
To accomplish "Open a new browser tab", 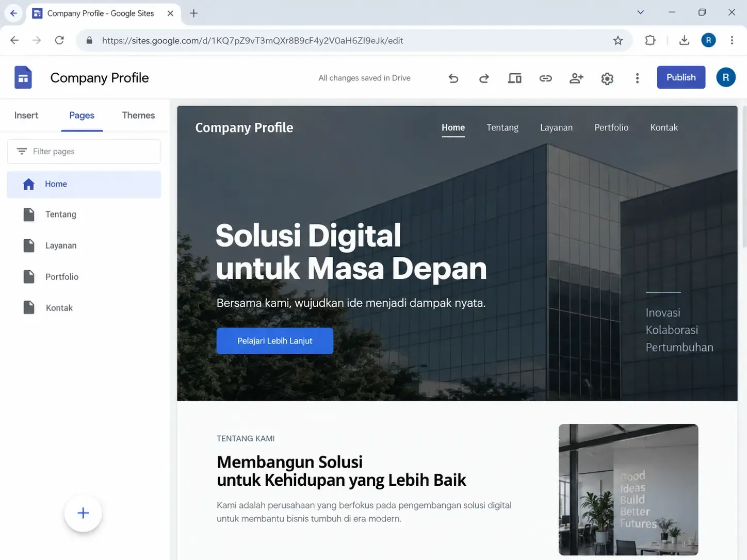I will [193, 13].
